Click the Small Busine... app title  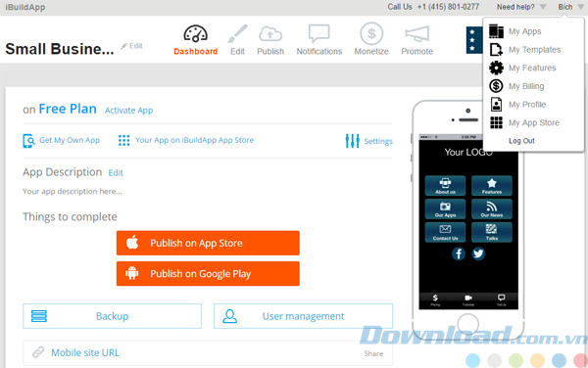click(x=59, y=49)
